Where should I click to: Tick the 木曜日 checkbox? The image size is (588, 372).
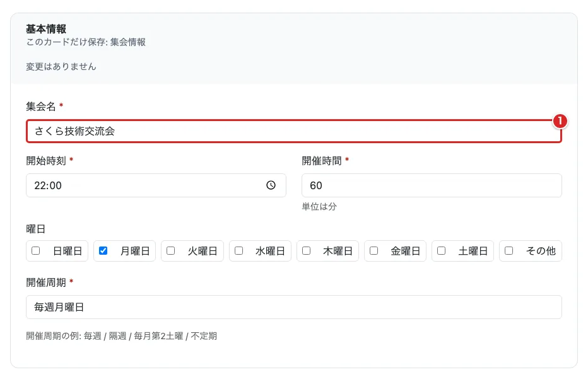[307, 250]
